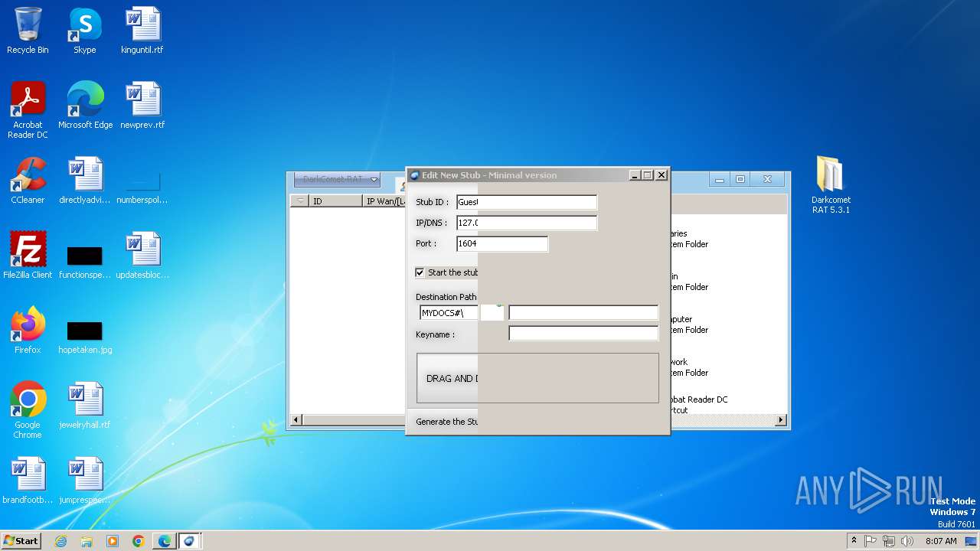Click Generate the Stub button
Screen dimensions: 980x551
446,422
